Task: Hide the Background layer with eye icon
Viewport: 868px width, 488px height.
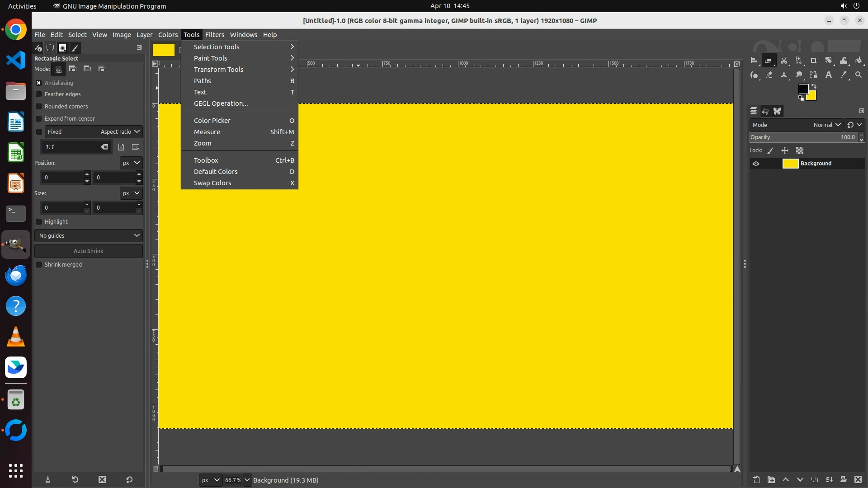Action: pyautogui.click(x=756, y=164)
